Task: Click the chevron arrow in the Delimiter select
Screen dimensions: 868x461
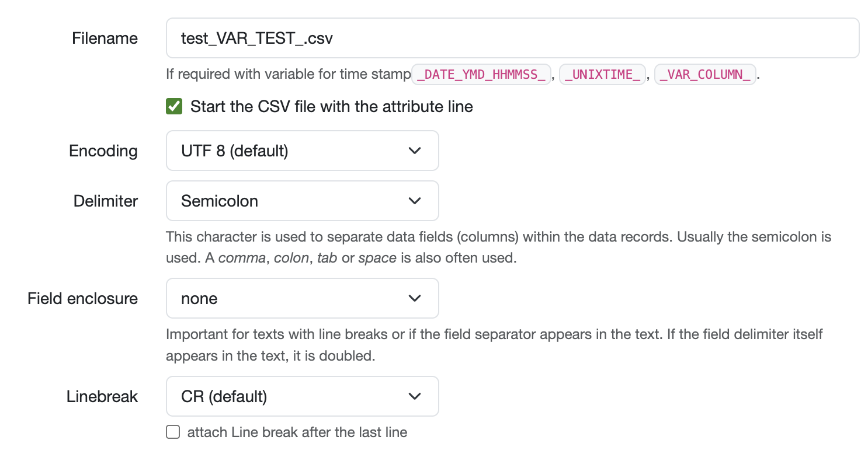Action: (415, 201)
